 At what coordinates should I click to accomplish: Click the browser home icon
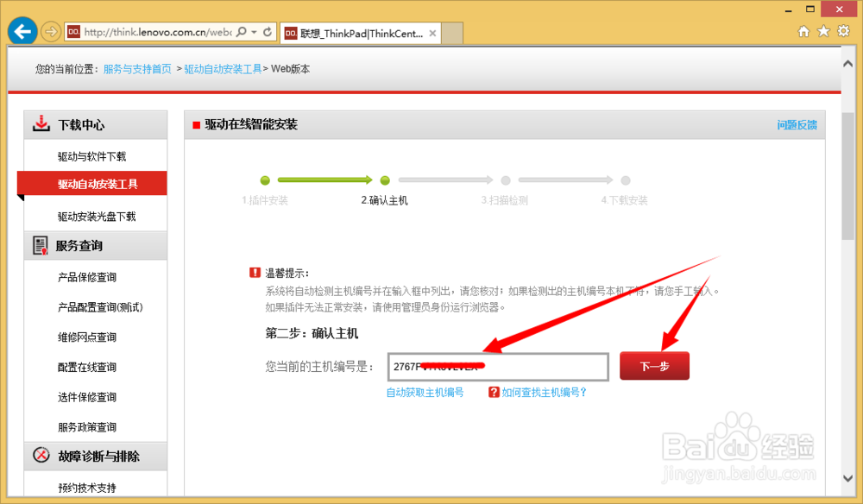click(804, 31)
